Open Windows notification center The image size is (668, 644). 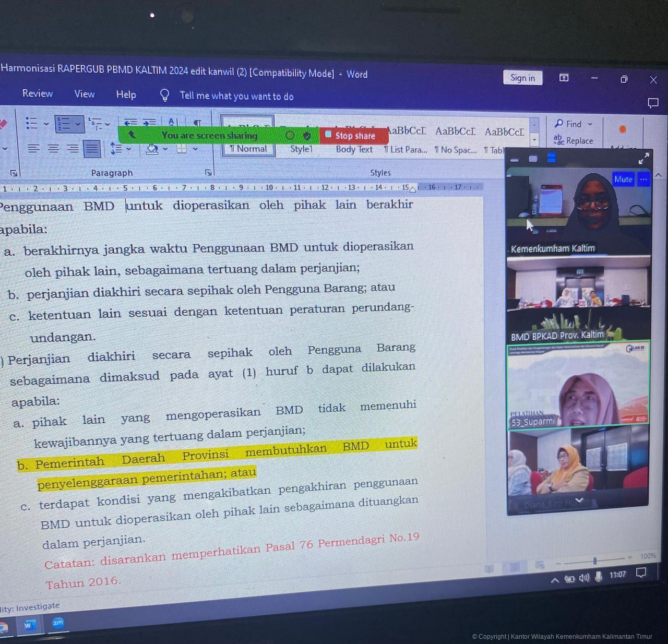(x=641, y=573)
